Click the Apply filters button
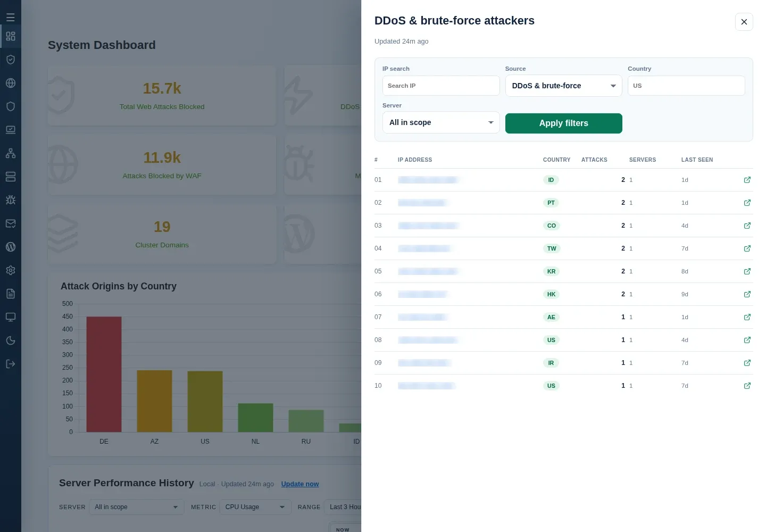The width and height of the screenshot is (766, 532). pos(563,123)
